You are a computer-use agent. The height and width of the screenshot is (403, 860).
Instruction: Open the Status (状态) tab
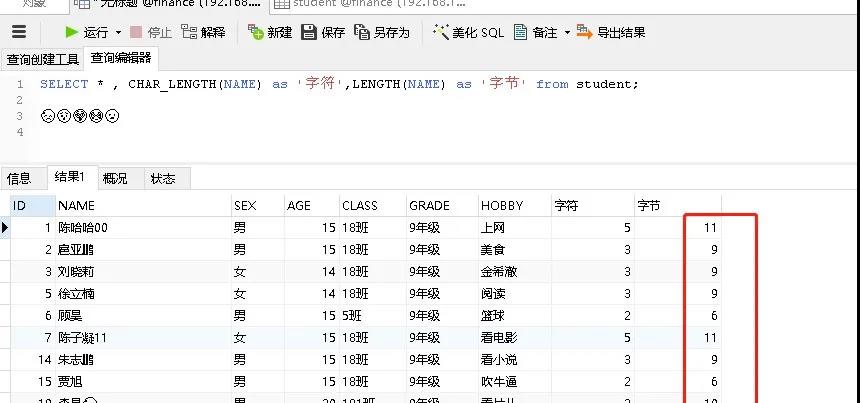click(x=163, y=179)
